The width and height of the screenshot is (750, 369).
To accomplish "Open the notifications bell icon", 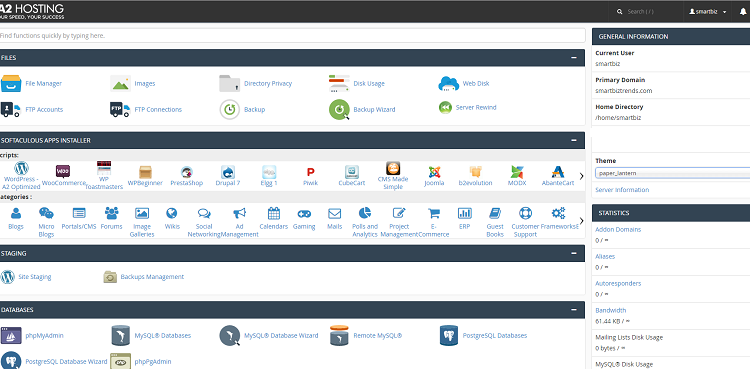I will point(742,11).
